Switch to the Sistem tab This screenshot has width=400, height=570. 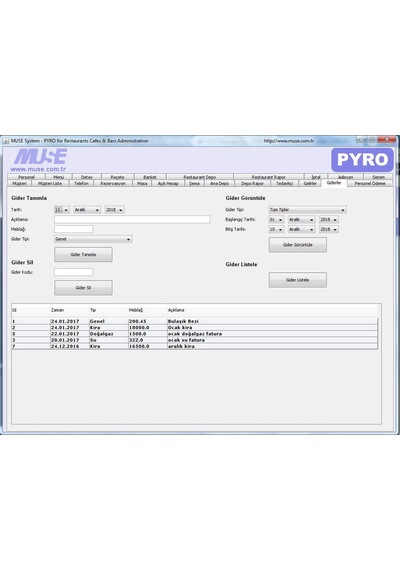[x=378, y=177]
